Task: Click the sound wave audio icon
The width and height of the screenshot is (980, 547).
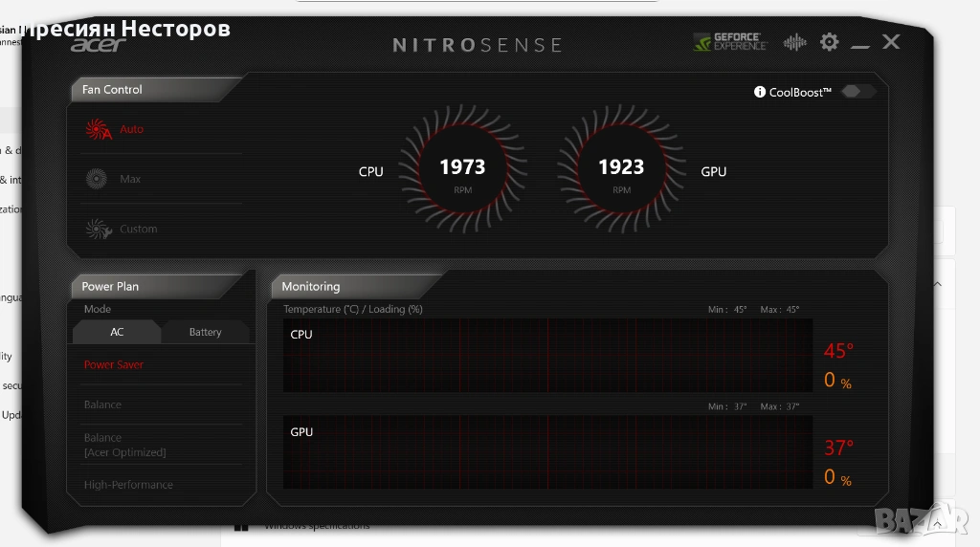Action: [x=794, y=42]
